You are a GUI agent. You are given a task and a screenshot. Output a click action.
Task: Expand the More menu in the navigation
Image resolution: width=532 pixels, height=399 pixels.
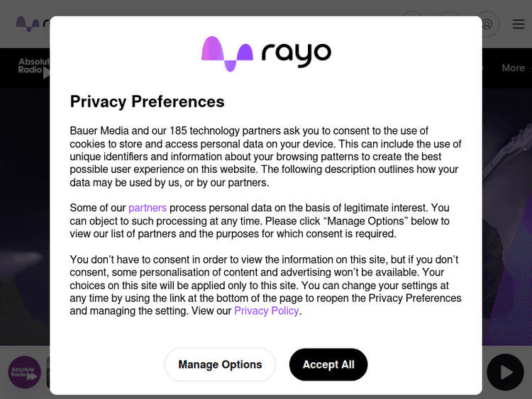point(513,68)
